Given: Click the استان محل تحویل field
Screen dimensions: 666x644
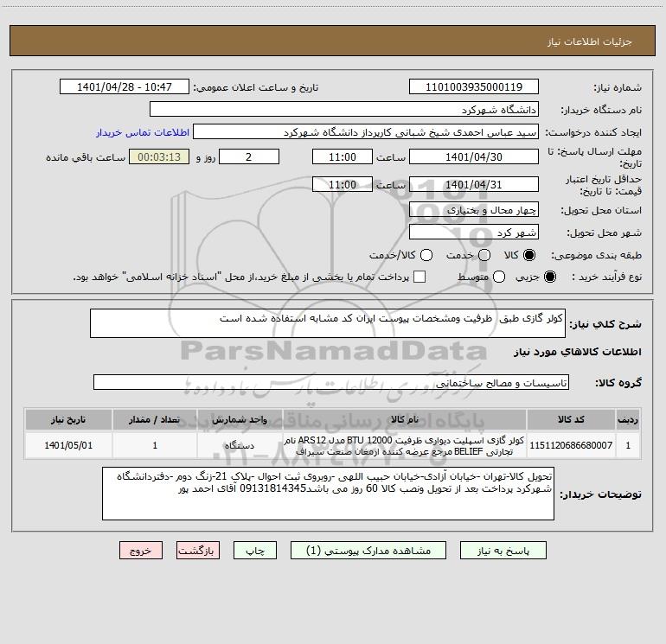Looking at the screenshot, I should [x=474, y=209].
